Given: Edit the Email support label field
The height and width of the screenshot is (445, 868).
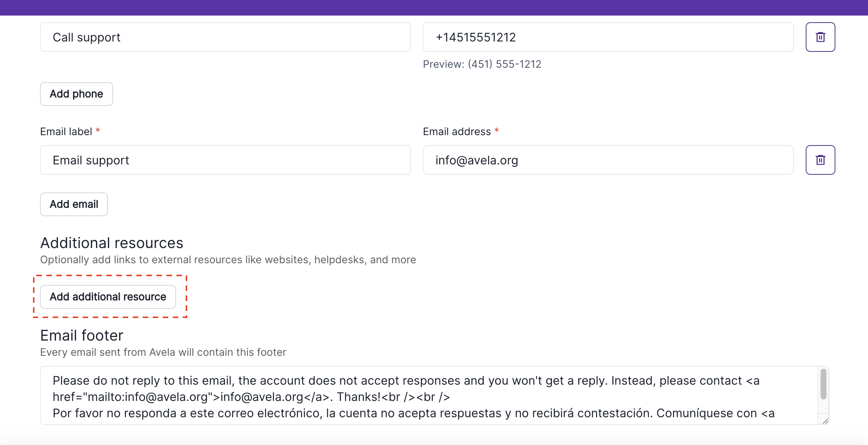Looking at the screenshot, I should [x=225, y=160].
